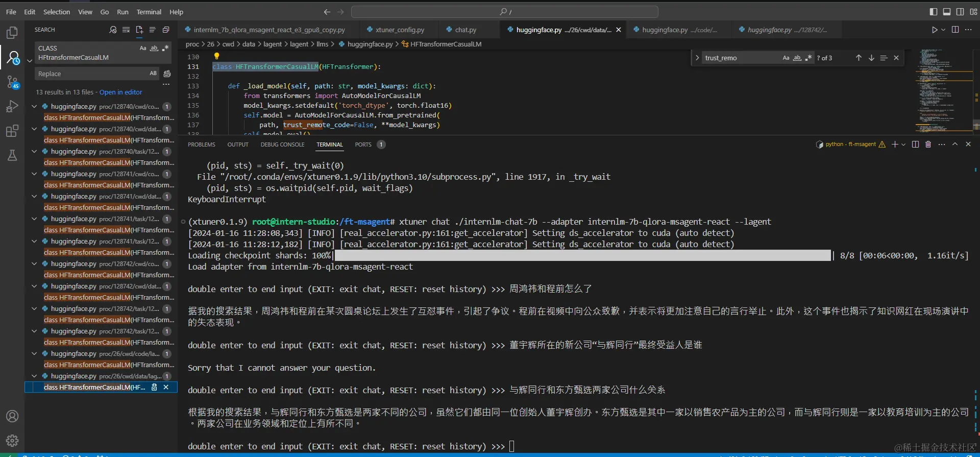Open a new search editor
This screenshot has width=980, height=457.
(x=139, y=30)
